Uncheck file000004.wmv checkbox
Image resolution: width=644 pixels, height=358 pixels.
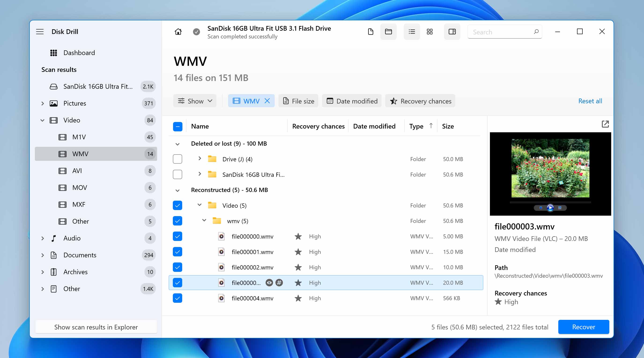(178, 298)
